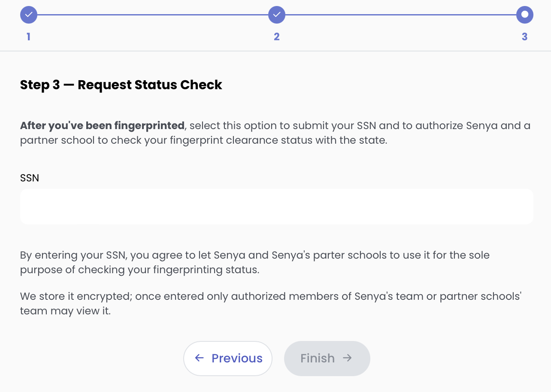
Task: Click the left arrow icon on Previous
Action: click(199, 358)
